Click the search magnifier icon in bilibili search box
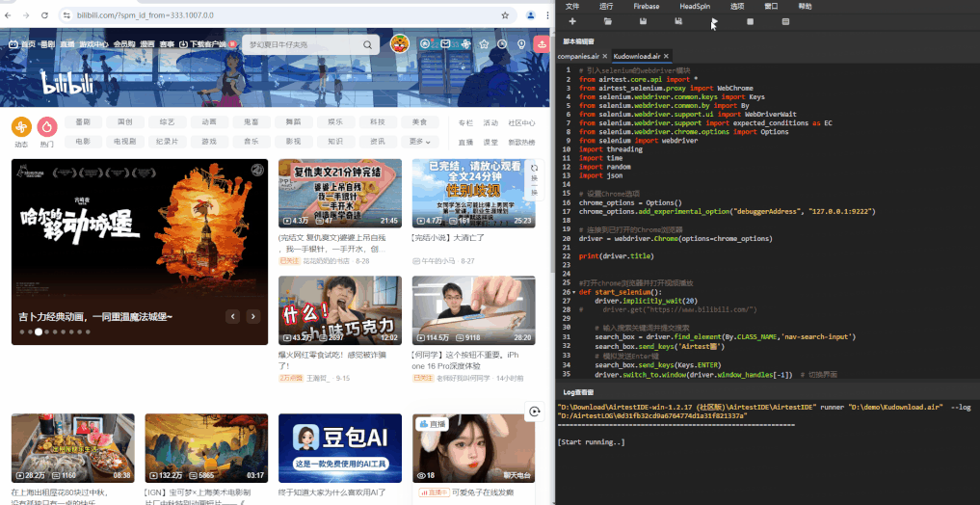This screenshot has width=980, height=505. coord(367,45)
